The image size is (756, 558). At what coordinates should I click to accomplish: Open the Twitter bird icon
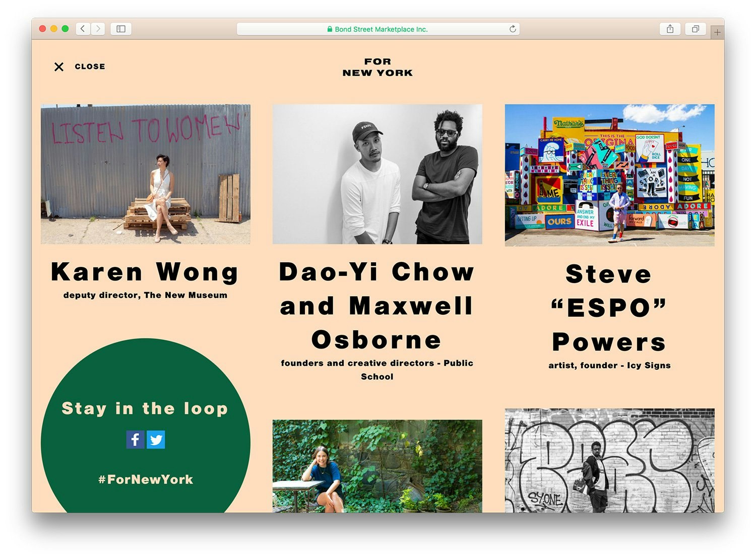click(156, 440)
